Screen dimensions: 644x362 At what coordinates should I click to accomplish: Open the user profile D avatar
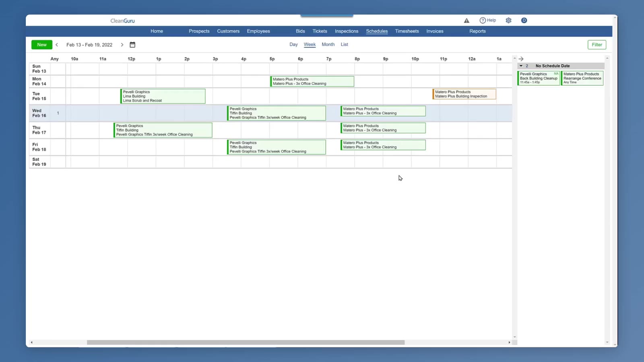coord(524,21)
